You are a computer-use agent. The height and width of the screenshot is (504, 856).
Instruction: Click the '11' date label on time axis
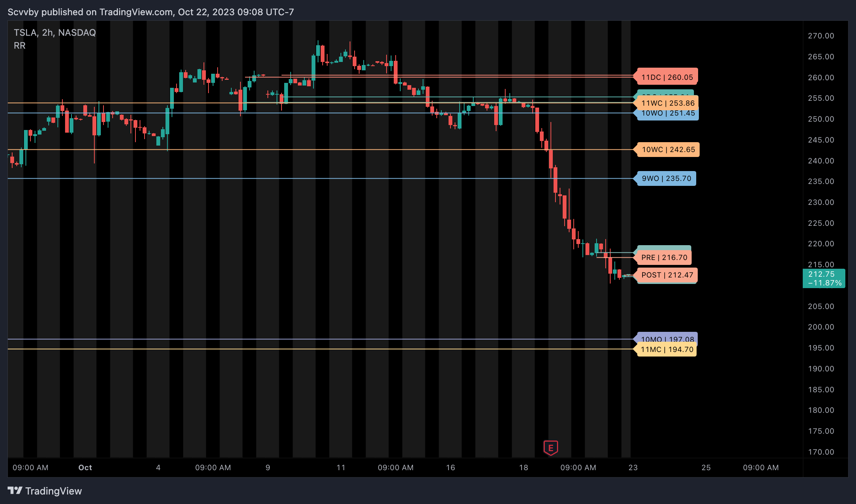(x=341, y=468)
